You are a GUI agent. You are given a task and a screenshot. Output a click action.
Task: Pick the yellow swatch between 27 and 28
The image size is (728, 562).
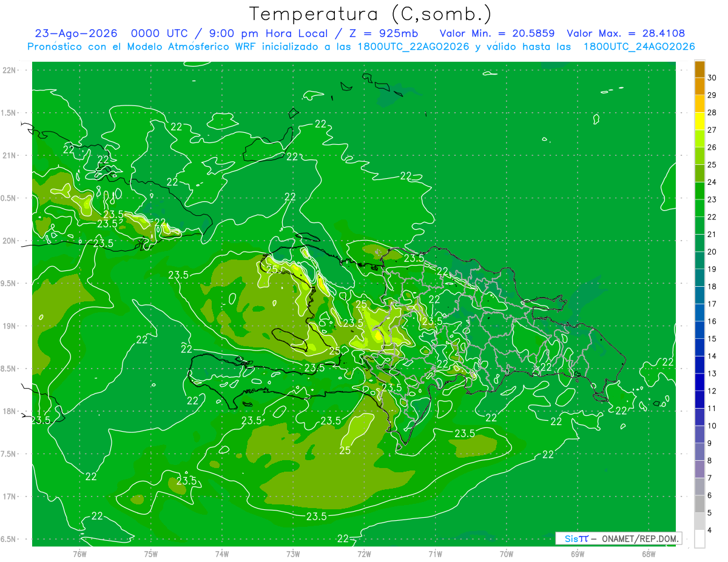pyautogui.click(x=699, y=121)
